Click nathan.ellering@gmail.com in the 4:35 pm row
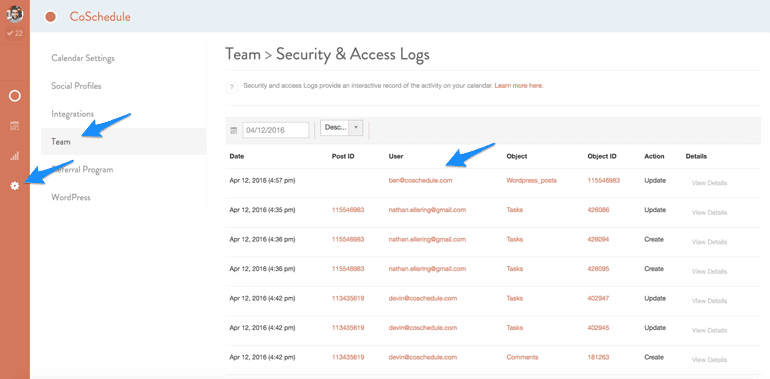Image resolution: width=770 pixels, height=379 pixels. coord(427,210)
